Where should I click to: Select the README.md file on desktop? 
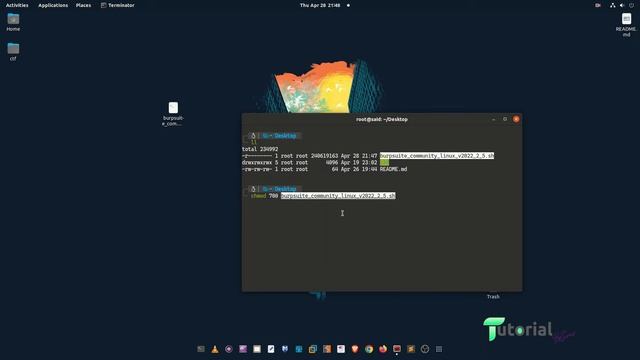pyautogui.click(x=626, y=24)
